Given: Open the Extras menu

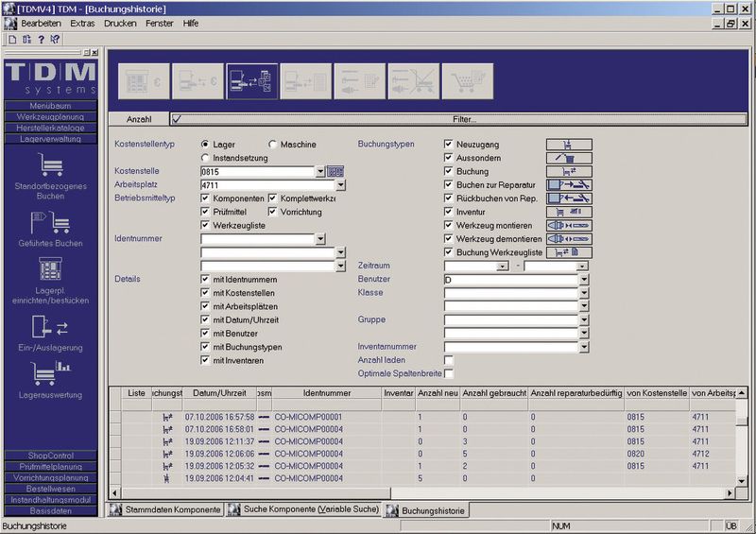Looking at the screenshot, I should [x=82, y=23].
